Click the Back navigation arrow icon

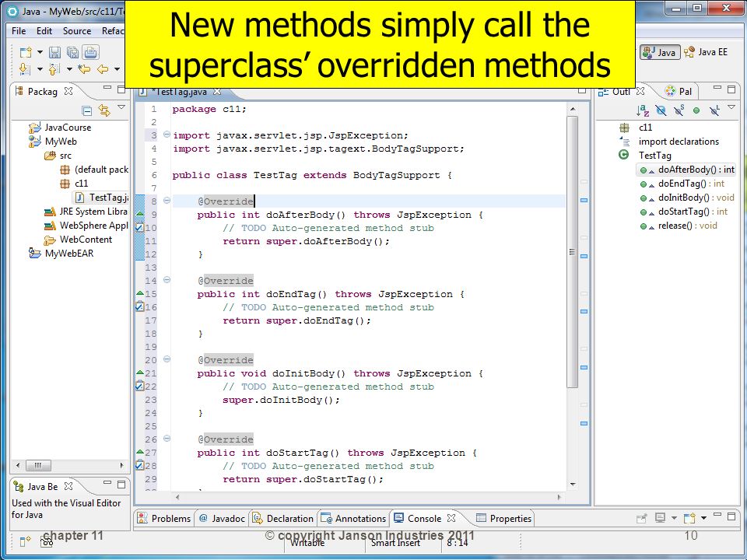(103, 69)
